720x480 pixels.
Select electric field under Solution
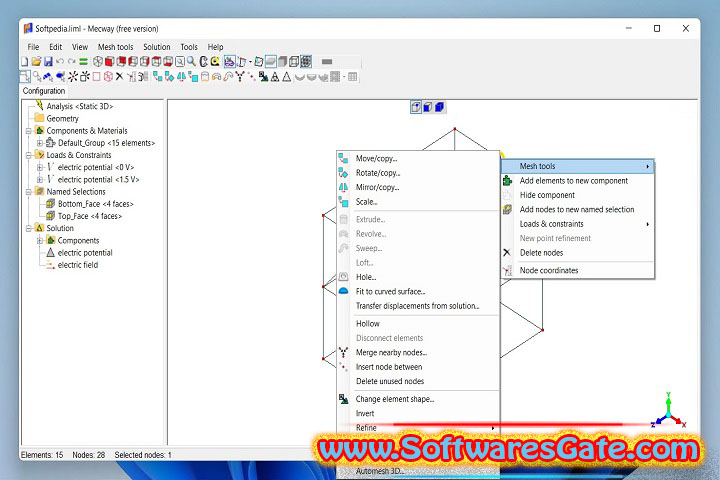(x=78, y=265)
